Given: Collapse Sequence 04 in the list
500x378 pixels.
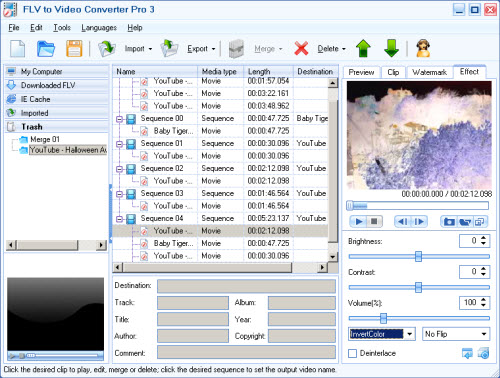Looking at the screenshot, I should (119, 219).
